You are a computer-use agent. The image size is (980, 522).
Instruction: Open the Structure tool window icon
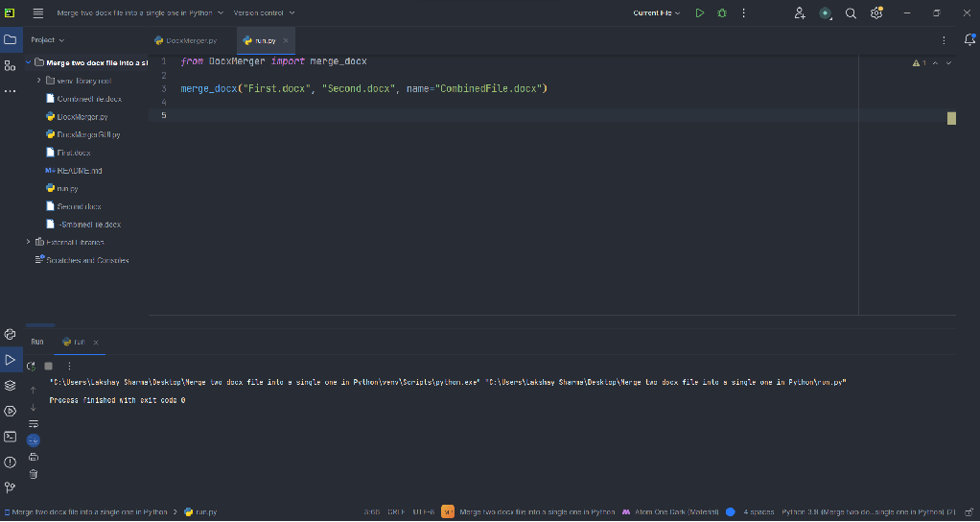(10, 65)
